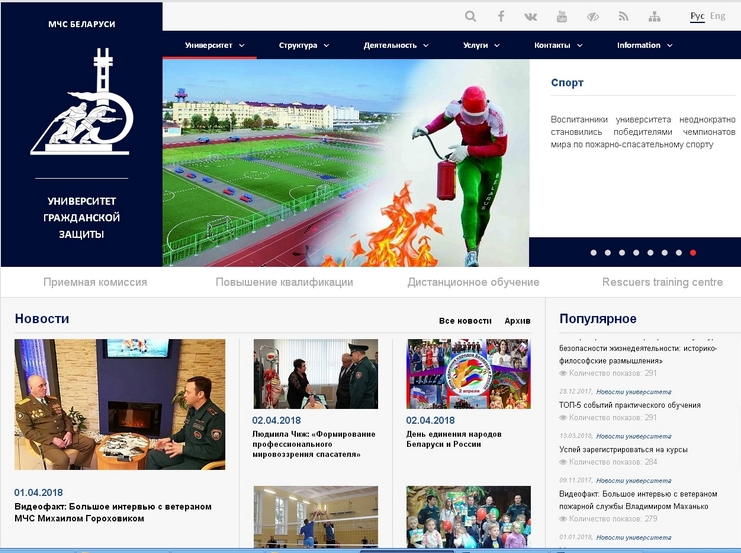Click the RSS feed icon

click(623, 16)
